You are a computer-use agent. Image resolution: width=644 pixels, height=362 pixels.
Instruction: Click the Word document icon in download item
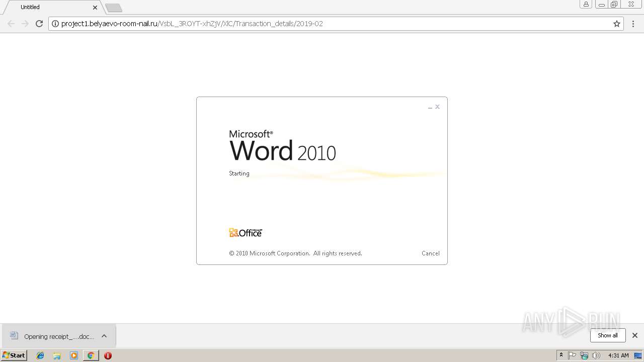(x=14, y=336)
